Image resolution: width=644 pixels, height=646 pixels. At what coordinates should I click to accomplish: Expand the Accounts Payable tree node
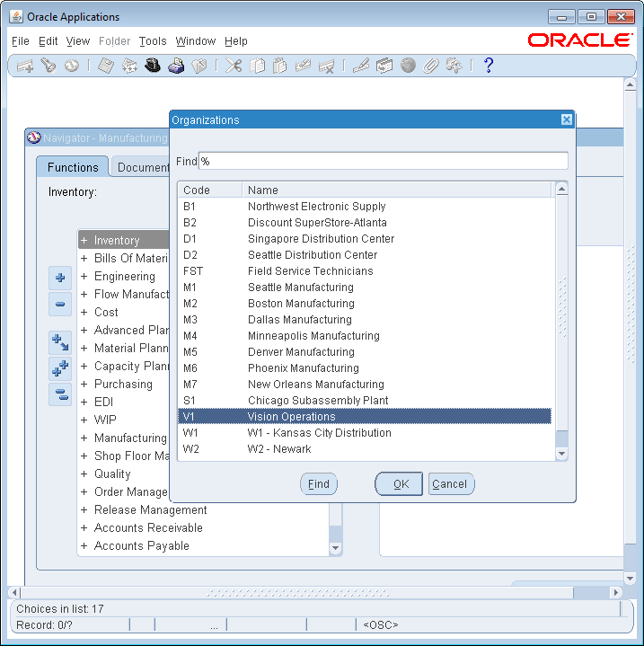(84, 546)
